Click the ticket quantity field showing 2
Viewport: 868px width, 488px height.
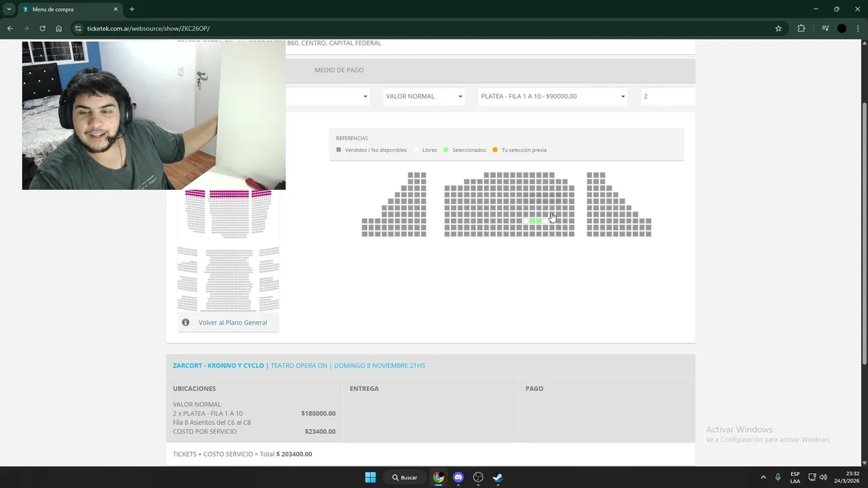(668, 96)
